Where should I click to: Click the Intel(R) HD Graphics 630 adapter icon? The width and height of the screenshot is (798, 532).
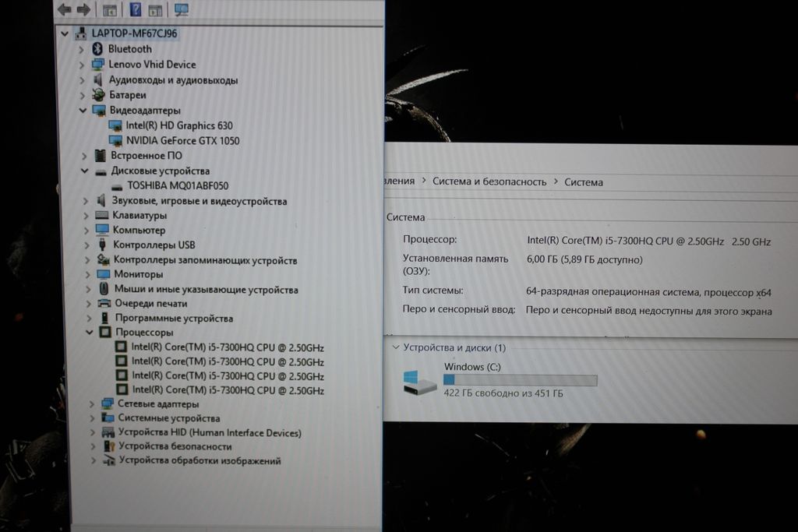pyautogui.click(x=115, y=125)
